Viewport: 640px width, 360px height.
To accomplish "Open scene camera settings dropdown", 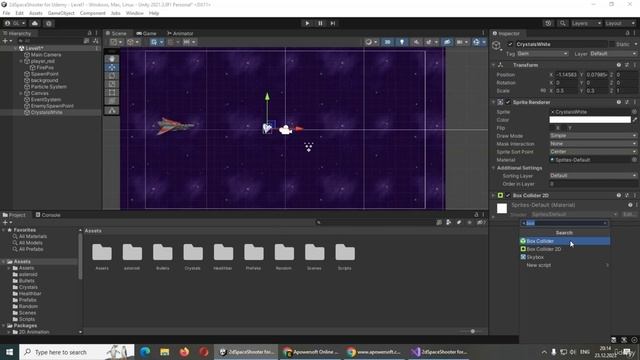I will 462,42.
